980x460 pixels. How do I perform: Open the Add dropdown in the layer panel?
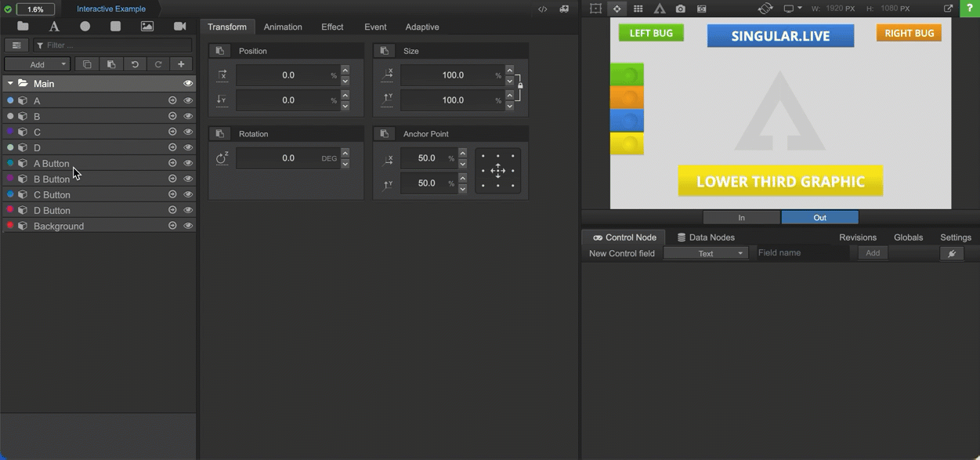point(38,64)
